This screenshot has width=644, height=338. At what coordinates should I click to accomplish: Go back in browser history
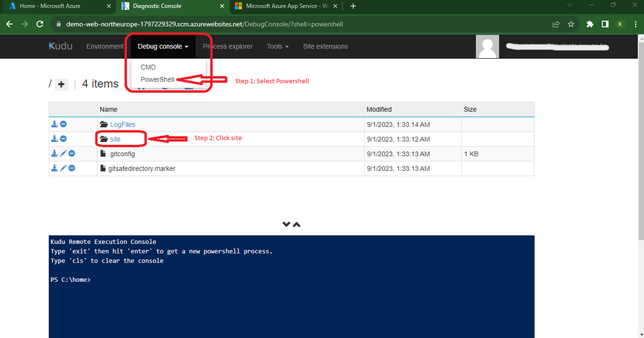[x=10, y=25]
